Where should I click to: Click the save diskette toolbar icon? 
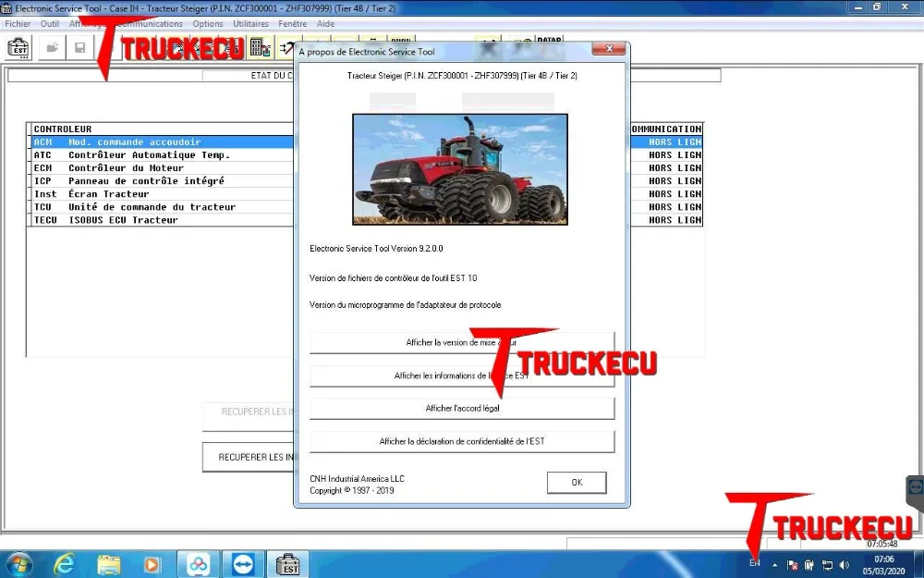click(x=80, y=48)
